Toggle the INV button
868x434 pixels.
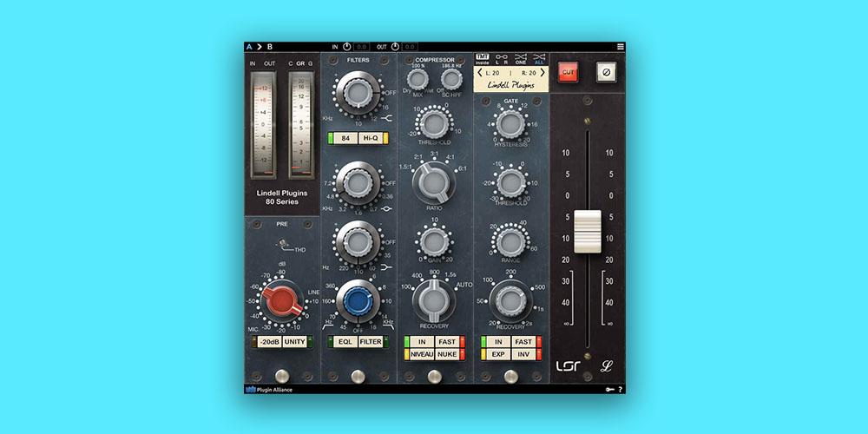pyautogui.click(x=523, y=354)
